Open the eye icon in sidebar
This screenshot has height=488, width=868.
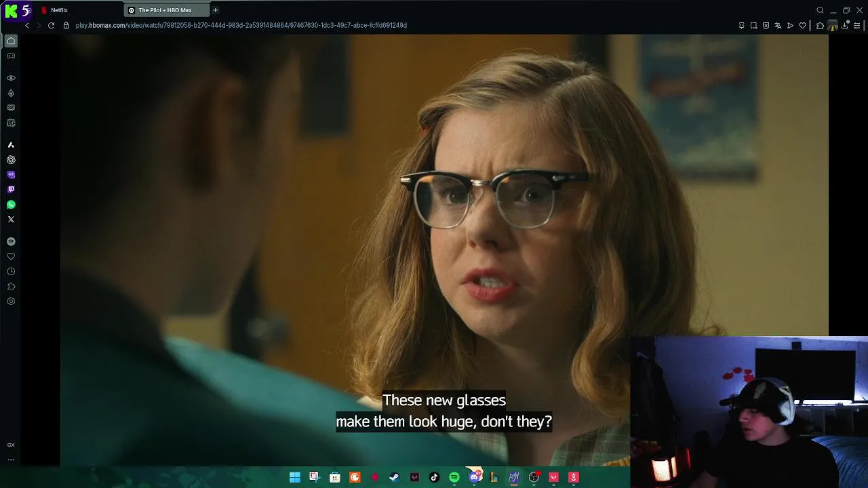point(11,78)
